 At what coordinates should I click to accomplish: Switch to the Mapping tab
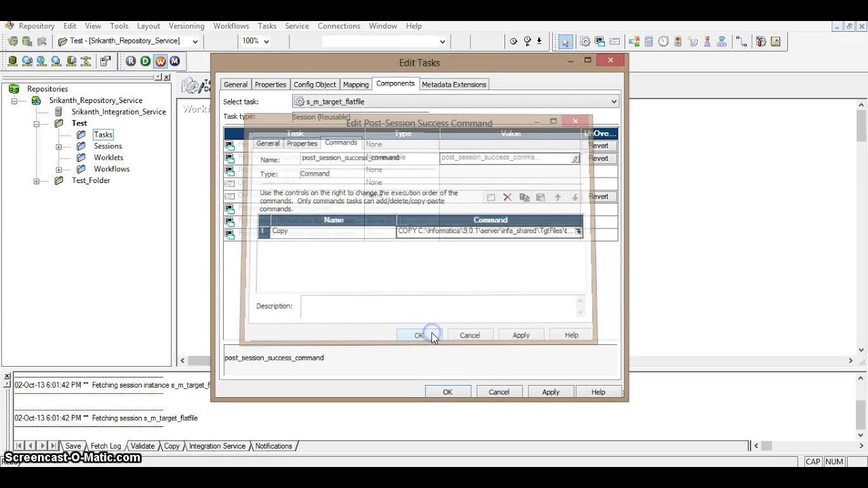[x=355, y=85]
